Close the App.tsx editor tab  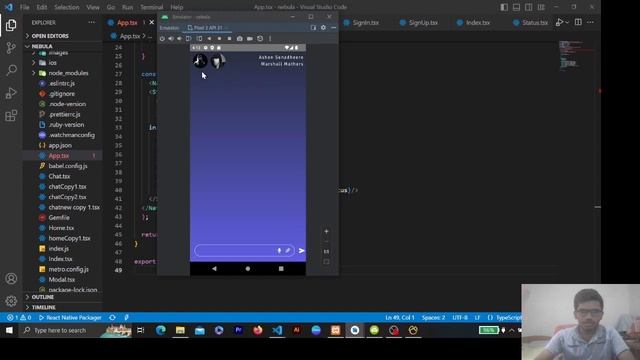(x=151, y=22)
